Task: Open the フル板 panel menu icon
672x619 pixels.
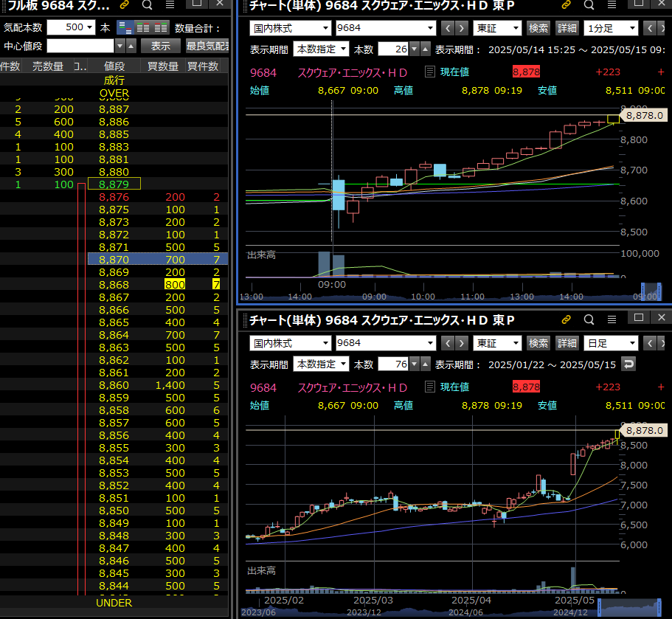Action: pos(170,4)
